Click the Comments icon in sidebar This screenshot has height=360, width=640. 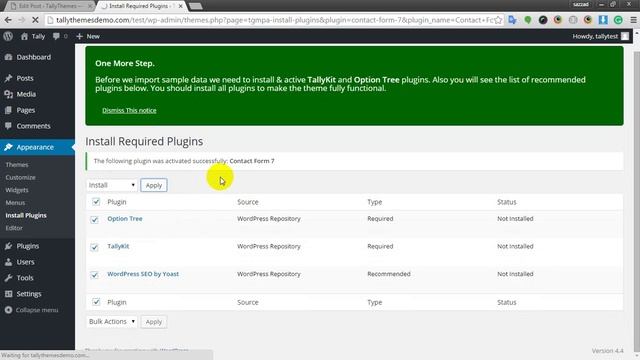click(x=8, y=126)
